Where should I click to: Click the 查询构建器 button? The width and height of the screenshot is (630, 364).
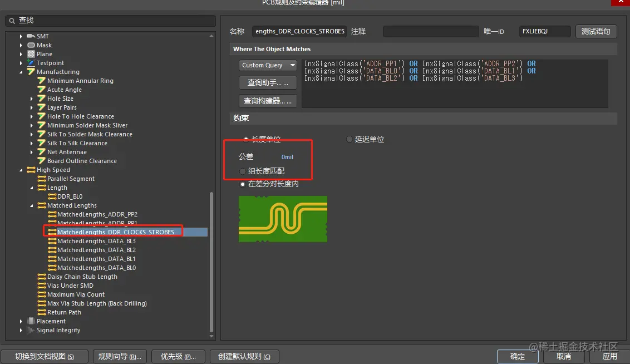click(x=268, y=101)
